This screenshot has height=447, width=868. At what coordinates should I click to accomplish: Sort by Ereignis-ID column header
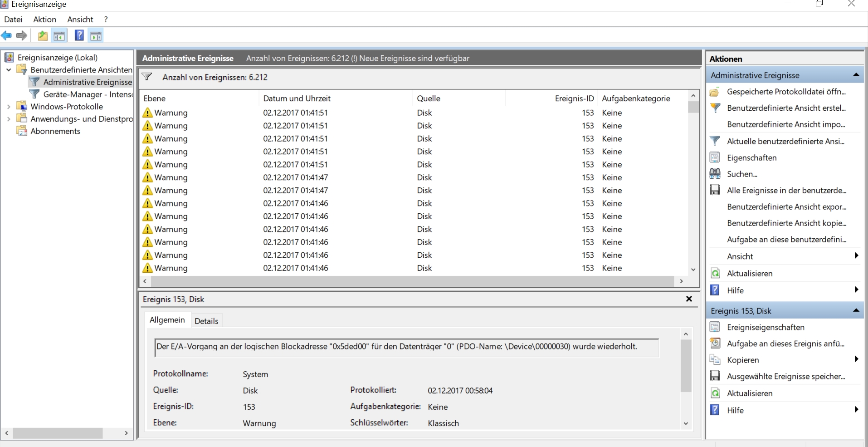tap(551, 98)
